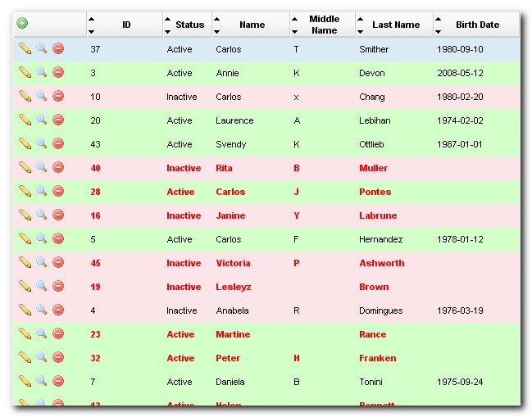Image resolution: width=532 pixels, height=417 pixels.
Task: Edit Daniela Tonini record with pencil
Action: [x=25, y=381]
